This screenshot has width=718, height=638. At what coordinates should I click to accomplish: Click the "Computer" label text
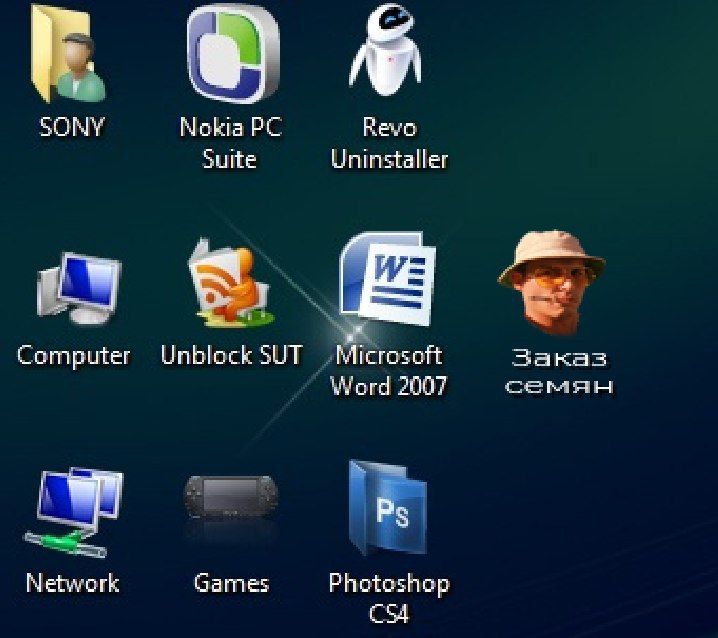(x=74, y=355)
